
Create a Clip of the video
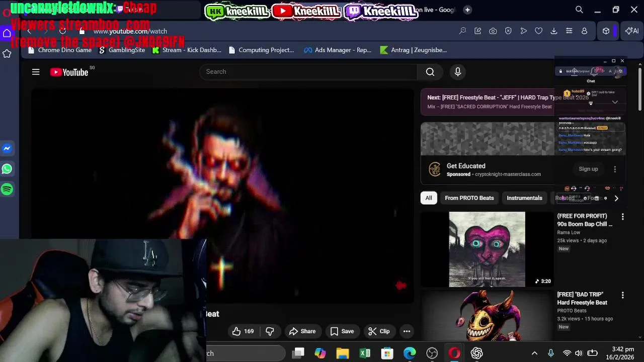(379, 331)
